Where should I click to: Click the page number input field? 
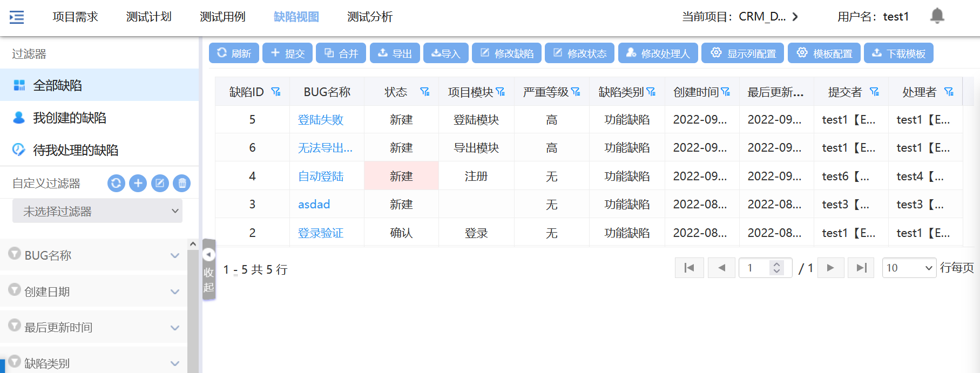click(756, 268)
